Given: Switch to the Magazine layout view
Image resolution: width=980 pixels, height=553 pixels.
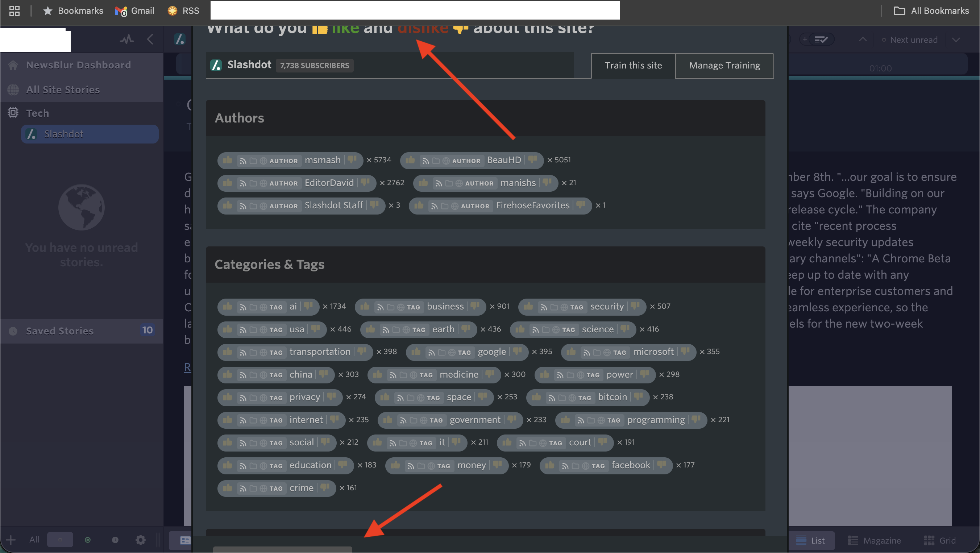Looking at the screenshot, I should point(874,540).
